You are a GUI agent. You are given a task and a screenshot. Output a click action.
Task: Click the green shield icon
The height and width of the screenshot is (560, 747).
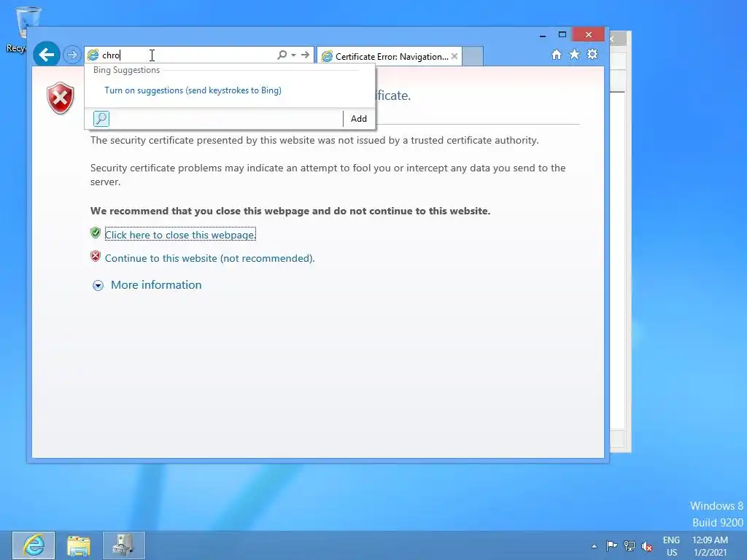96,233
